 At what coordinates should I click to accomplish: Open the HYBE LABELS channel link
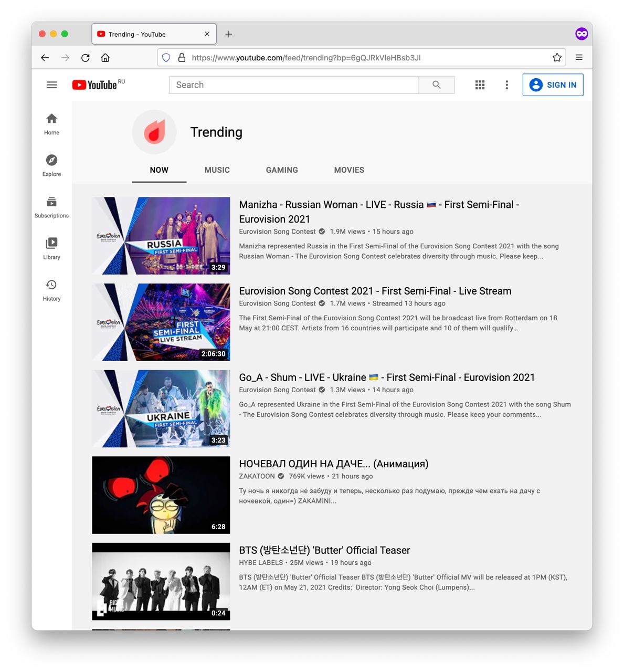click(x=261, y=563)
